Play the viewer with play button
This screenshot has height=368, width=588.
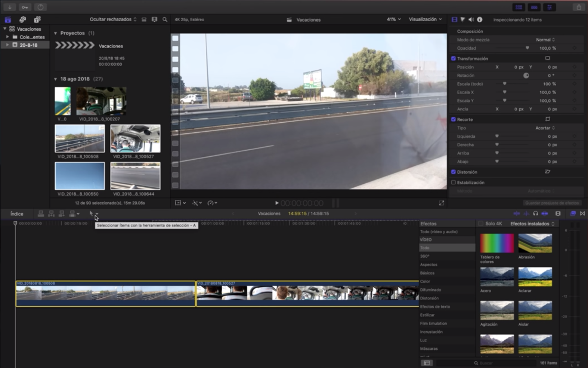click(x=277, y=203)
